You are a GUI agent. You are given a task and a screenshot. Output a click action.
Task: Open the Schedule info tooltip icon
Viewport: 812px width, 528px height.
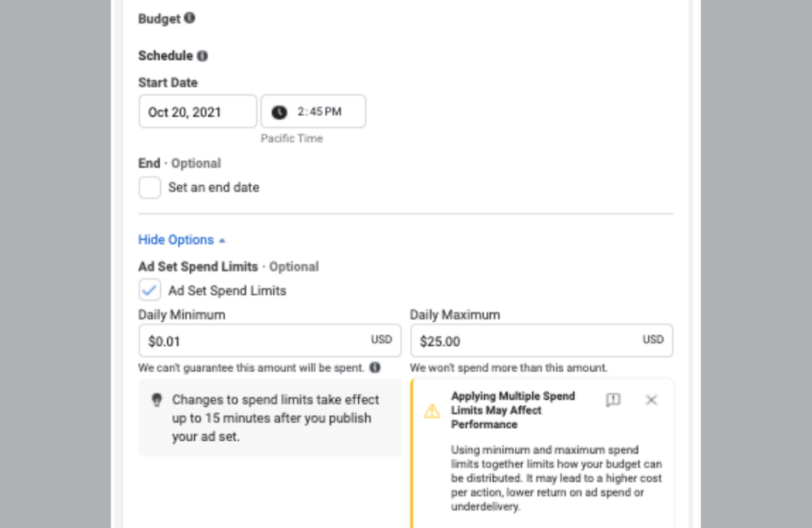pyautogui.click(x=201, y=55)
